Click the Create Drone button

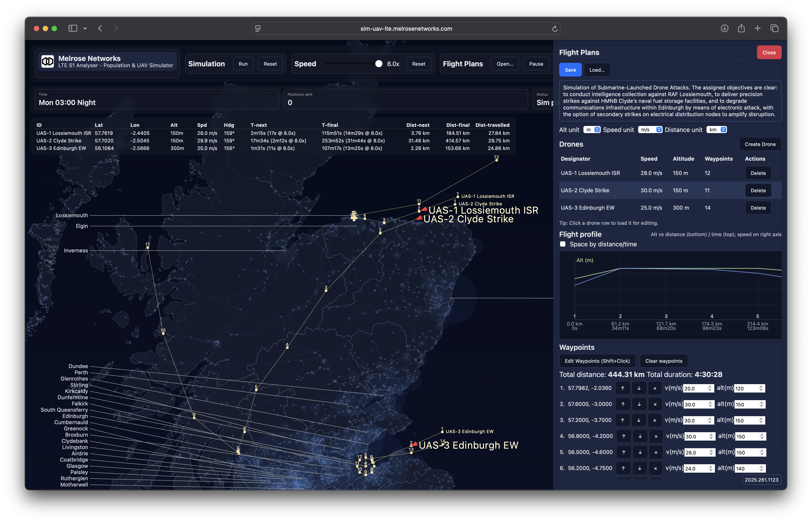760,144
